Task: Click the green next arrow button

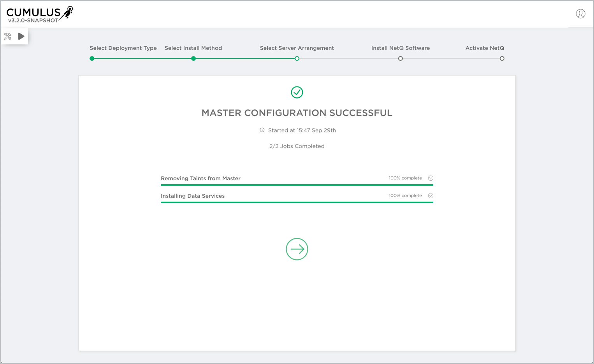Action: click(297, 249)
